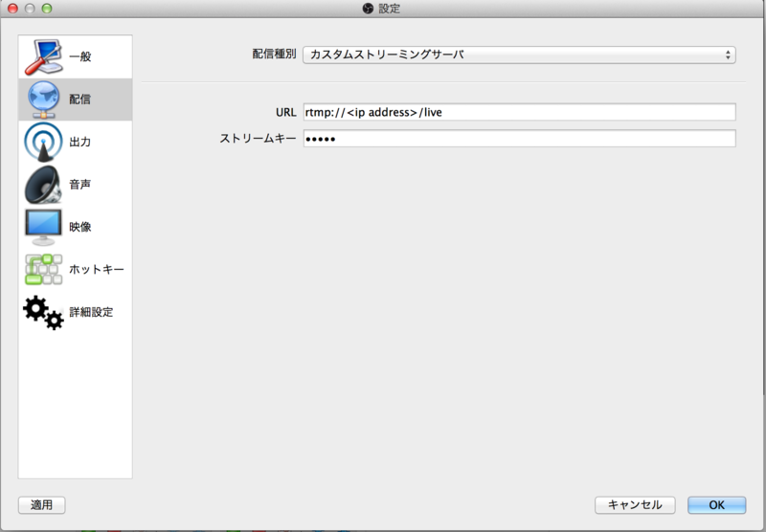Viewport: 766px width, 532px height.
Task: Click the 設定 window title text
Action: pos(390,9)
